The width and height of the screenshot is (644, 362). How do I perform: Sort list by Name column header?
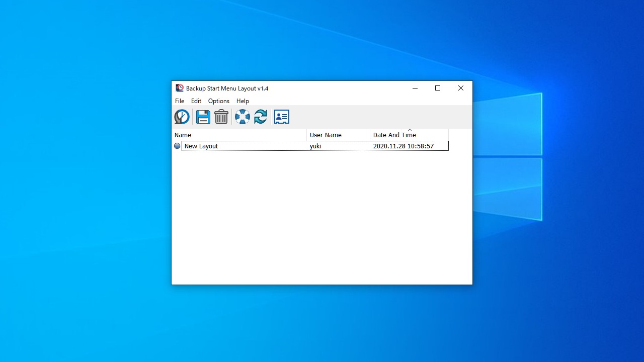coord(239,135)
